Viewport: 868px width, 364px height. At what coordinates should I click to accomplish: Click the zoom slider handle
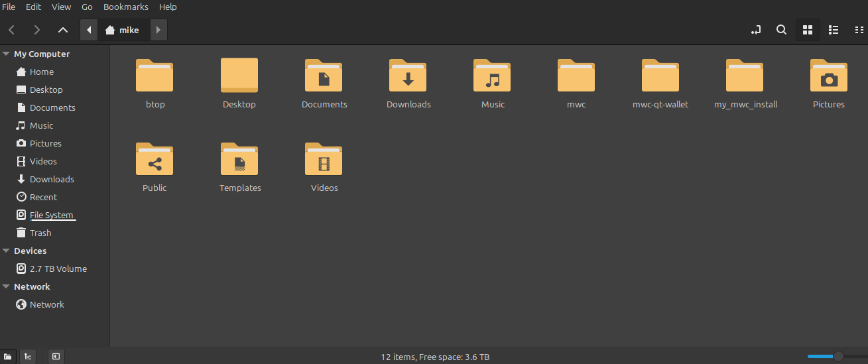838,357
